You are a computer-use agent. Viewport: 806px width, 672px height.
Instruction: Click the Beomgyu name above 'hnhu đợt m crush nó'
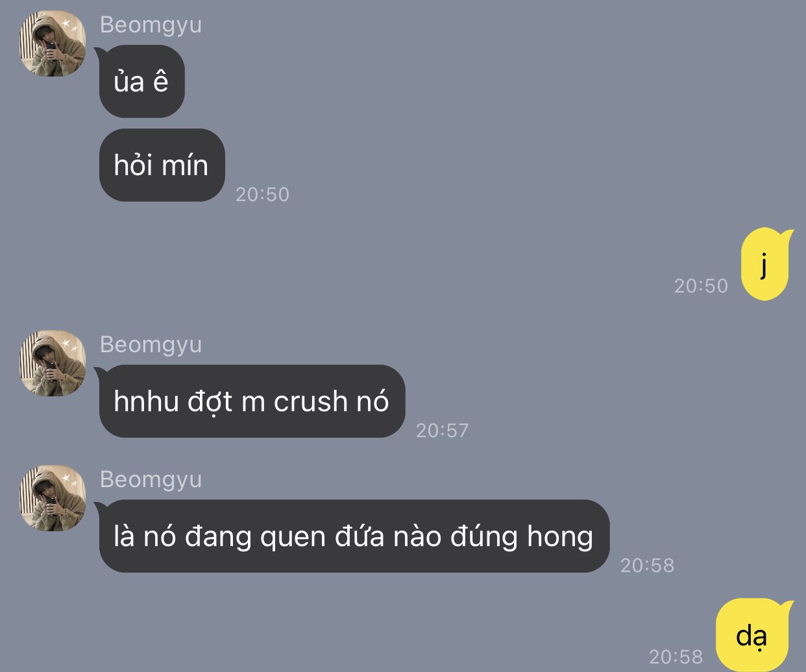151,344
